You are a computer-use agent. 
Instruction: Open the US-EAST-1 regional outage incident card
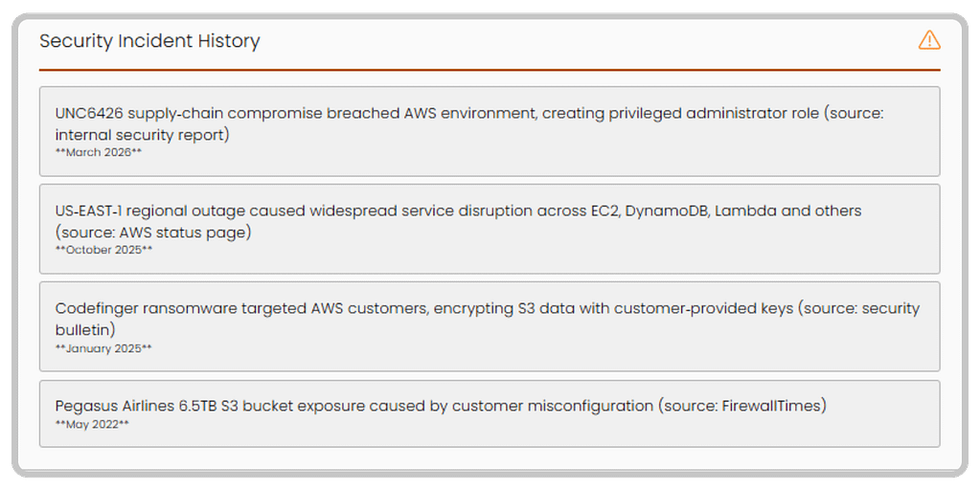tap(489, 229)
